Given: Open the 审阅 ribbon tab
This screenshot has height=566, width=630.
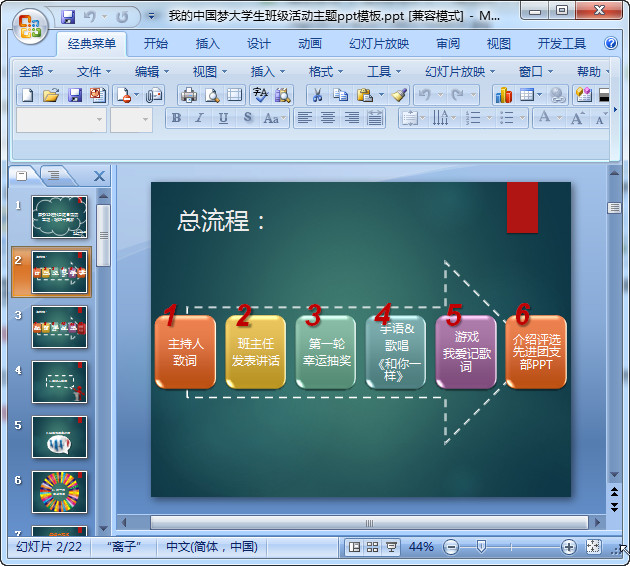Looking at the screenshot, I should 448,43.
